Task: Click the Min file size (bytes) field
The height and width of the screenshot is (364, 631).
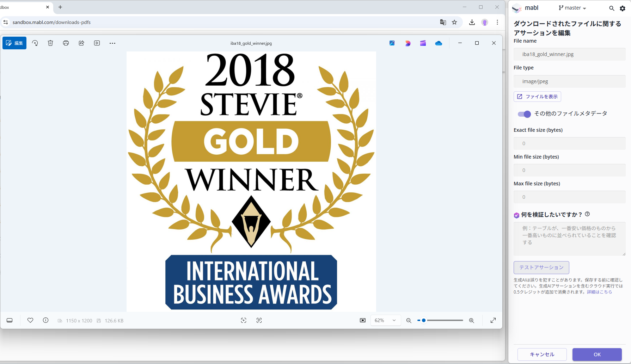Action: coord(570,170)
